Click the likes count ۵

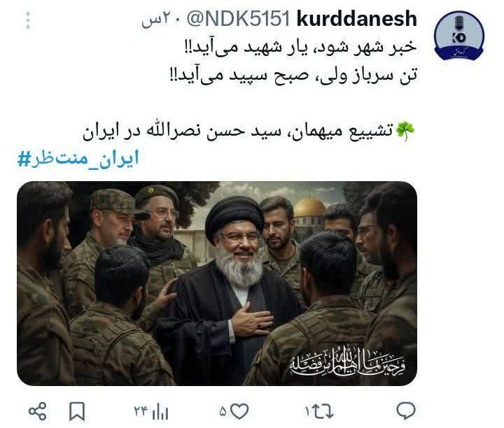[x=223, y=412]
